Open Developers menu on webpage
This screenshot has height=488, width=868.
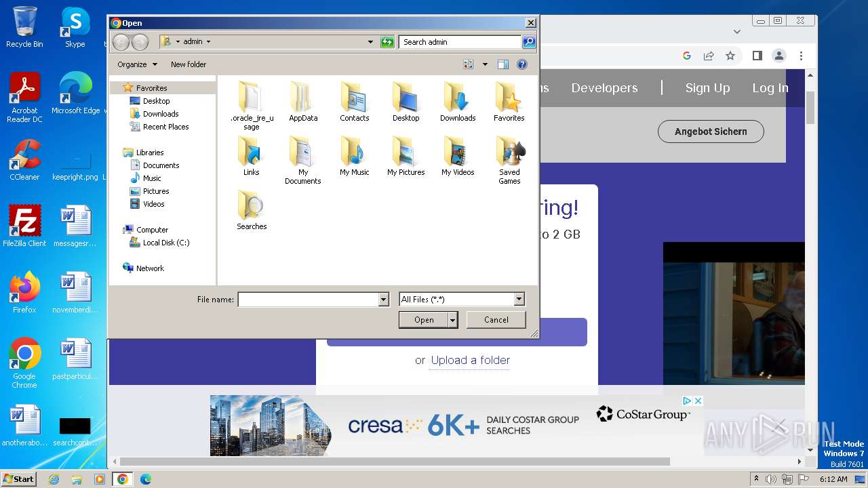pos(604,88)
